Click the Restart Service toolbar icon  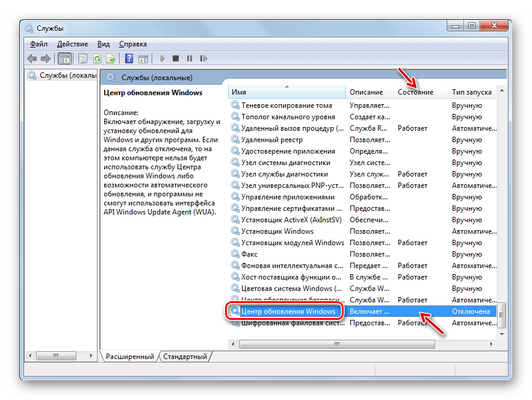tap(203, 58)
